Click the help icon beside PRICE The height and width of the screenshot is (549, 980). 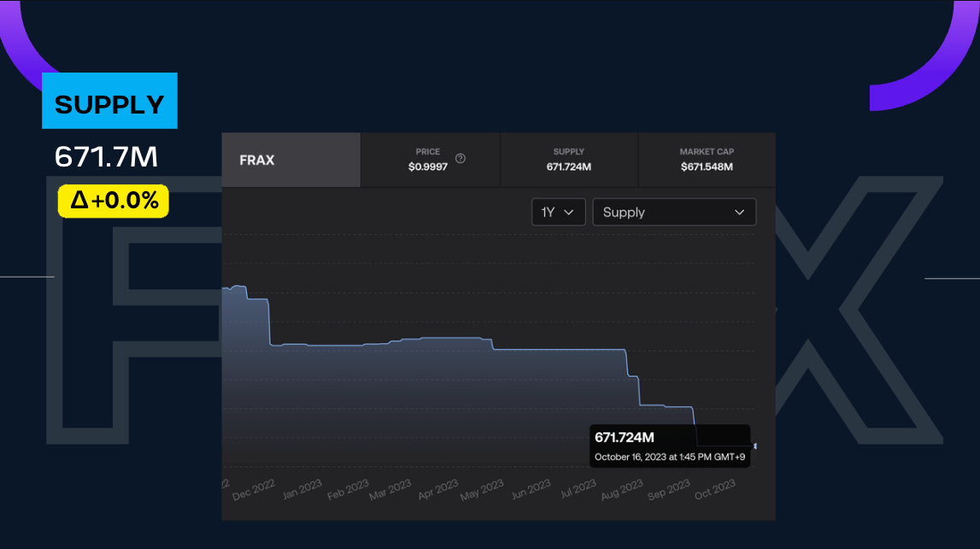(461, 158)
